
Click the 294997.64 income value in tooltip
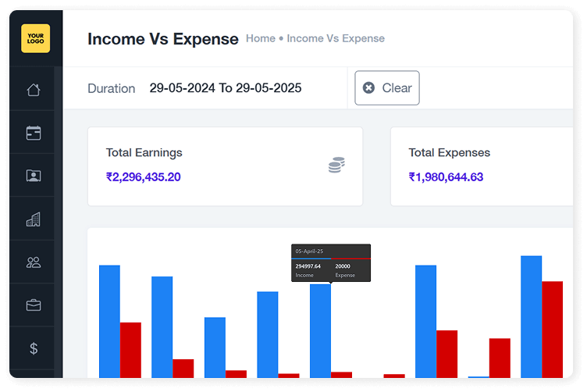point(308,266)
